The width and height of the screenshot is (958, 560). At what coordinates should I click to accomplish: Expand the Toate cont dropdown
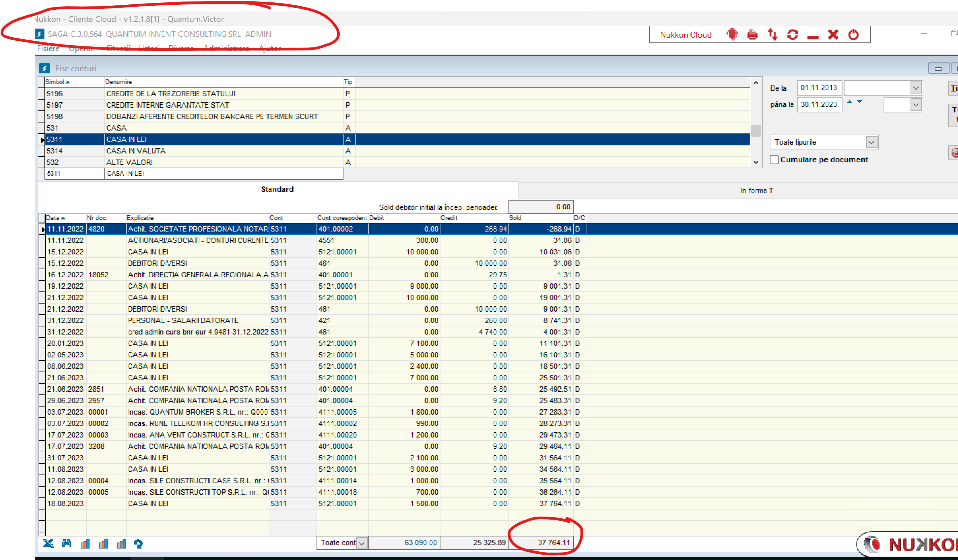(362, 543)
